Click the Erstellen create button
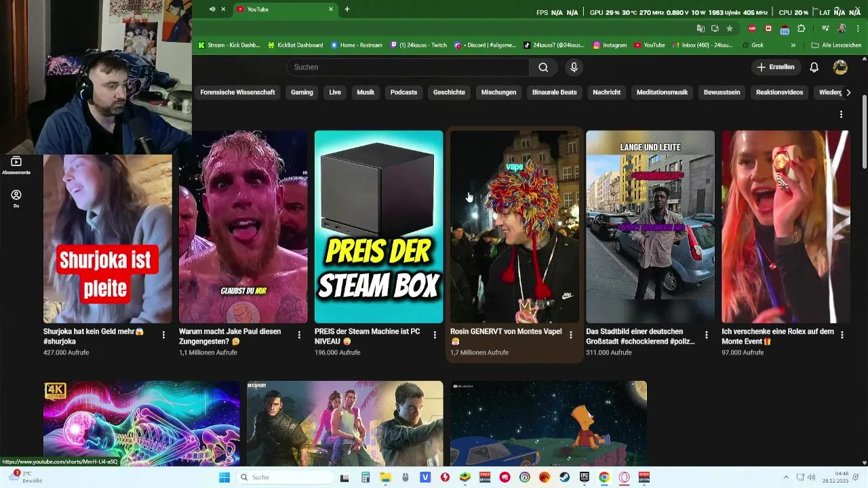Image resolution: width=868 pixels, height=488 pixels. pos(776,67)
